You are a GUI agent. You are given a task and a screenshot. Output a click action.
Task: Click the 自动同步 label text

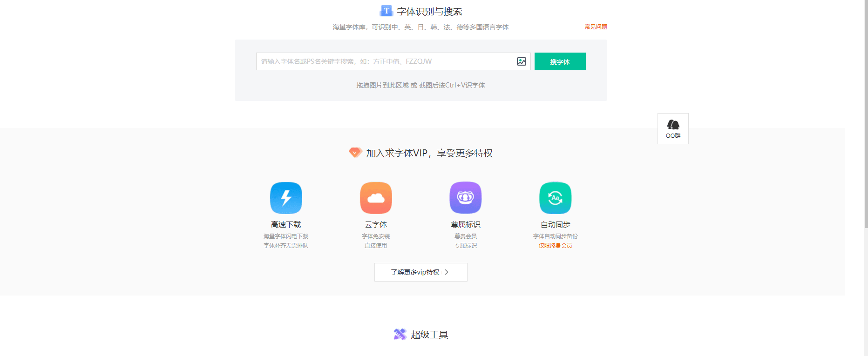point(556,225)
